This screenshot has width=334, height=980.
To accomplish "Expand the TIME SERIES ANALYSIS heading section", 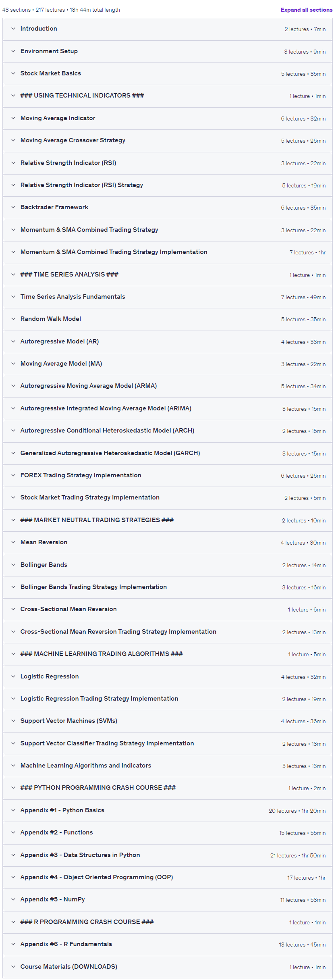I will (x=167, y=275).
